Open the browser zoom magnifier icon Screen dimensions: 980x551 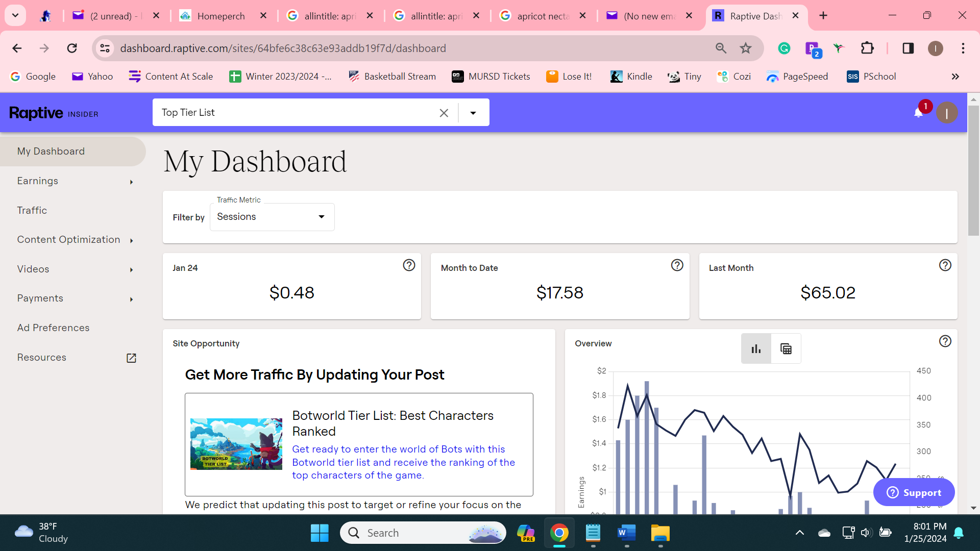tap(721, 48)
